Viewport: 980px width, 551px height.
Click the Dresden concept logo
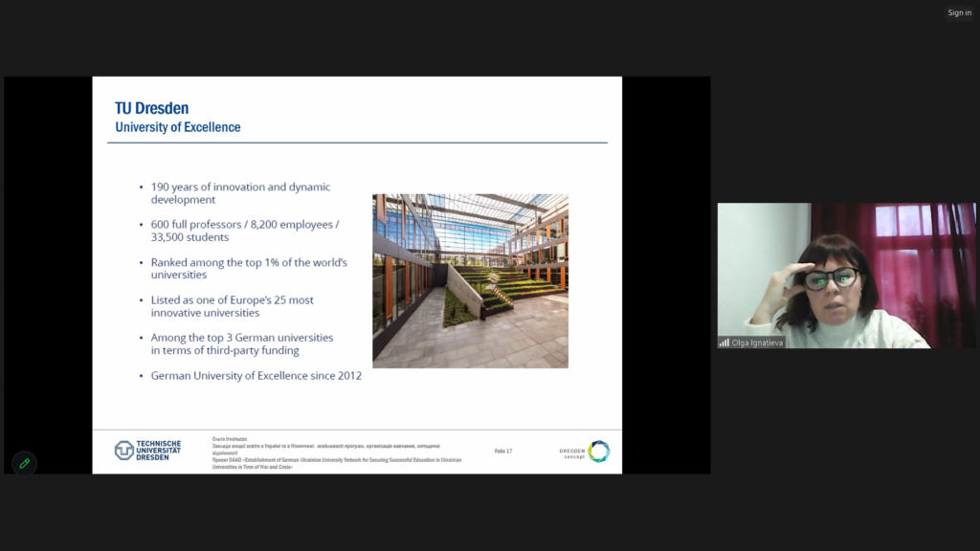pos(585,452)
